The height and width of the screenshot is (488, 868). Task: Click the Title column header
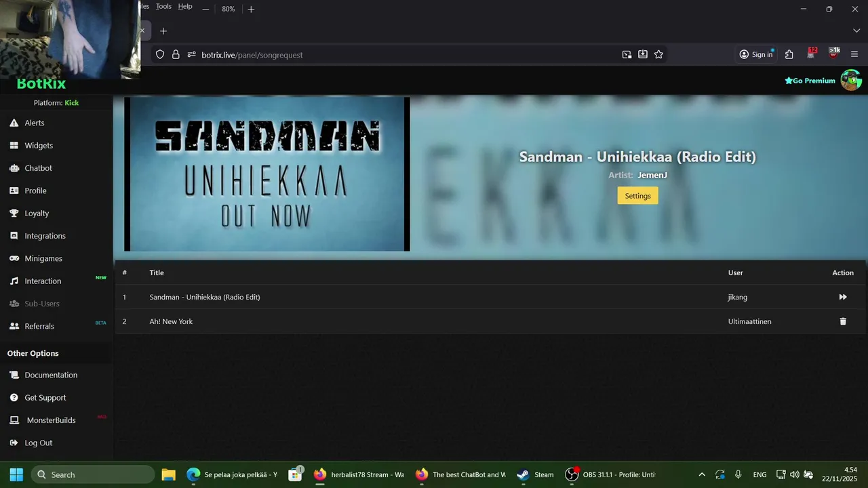pos(157,272)
